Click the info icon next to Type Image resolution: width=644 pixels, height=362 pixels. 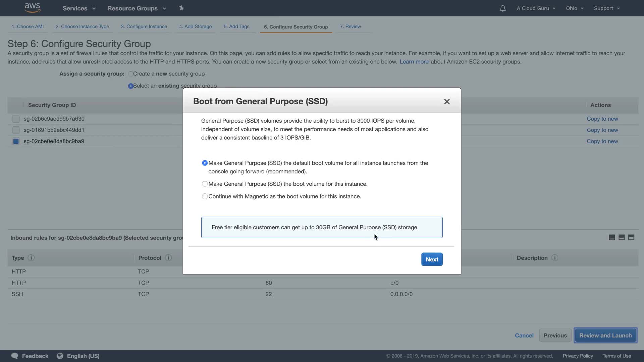coord(31,258)
